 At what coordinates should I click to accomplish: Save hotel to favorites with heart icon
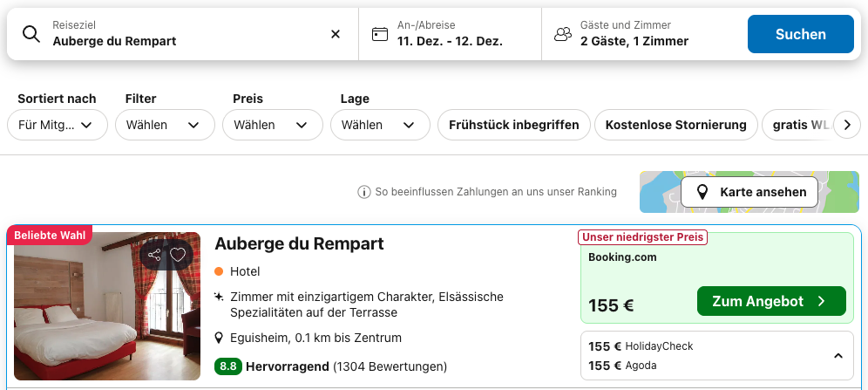178,255
